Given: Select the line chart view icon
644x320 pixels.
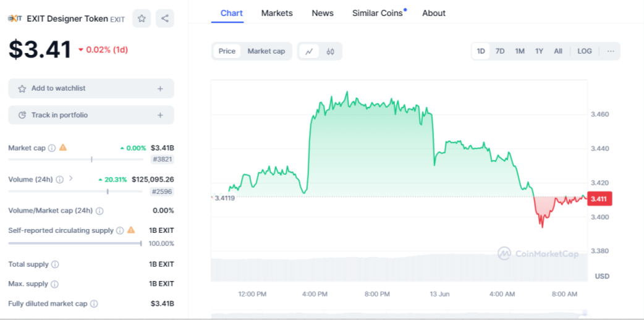Looking at the screenshot, I should [309, 51].
